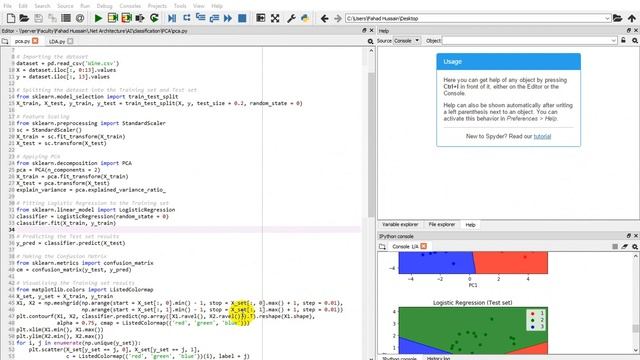Image resolution: width=640 pixels, height=360 pixels.
Task: Open the File menu
Action: (x=8, y=6)
